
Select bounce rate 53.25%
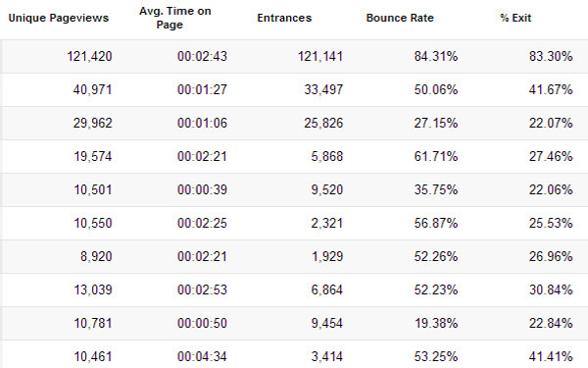[436, 357]
